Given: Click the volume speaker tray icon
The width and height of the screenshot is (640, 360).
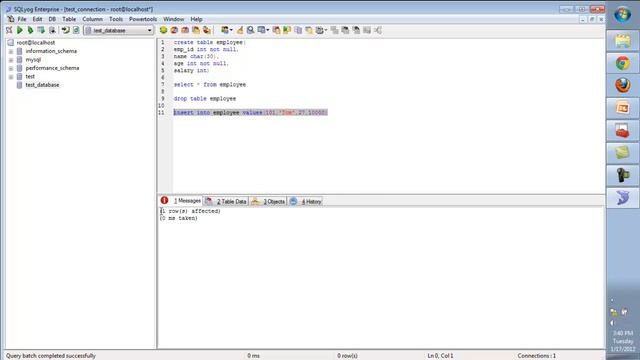Looking at the screenshot, I should tap(613, 323).
